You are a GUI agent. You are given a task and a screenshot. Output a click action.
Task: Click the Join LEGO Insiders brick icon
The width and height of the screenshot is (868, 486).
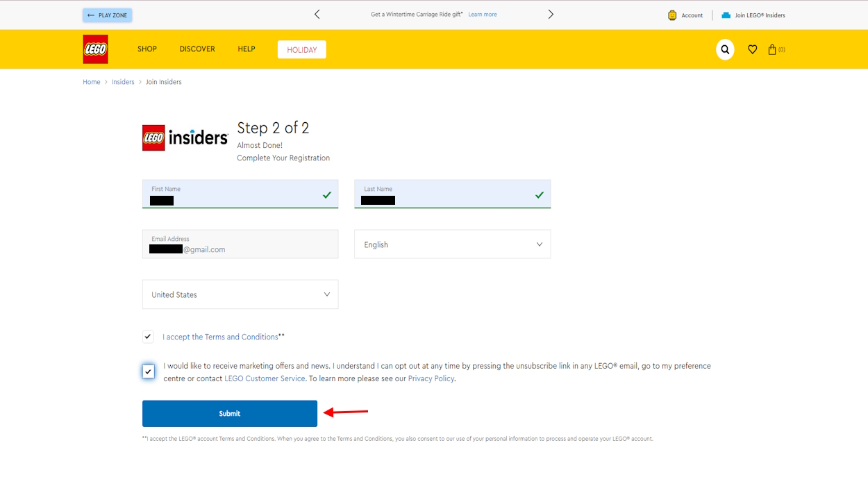[x=726, y=15]
